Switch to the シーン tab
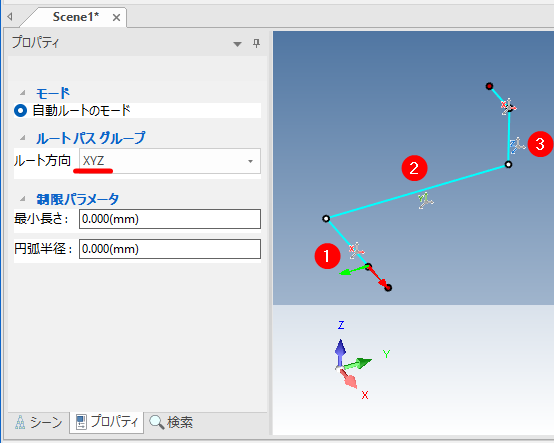Image resolution: width=554 pixels, height=443 pixels. (39, 422)
